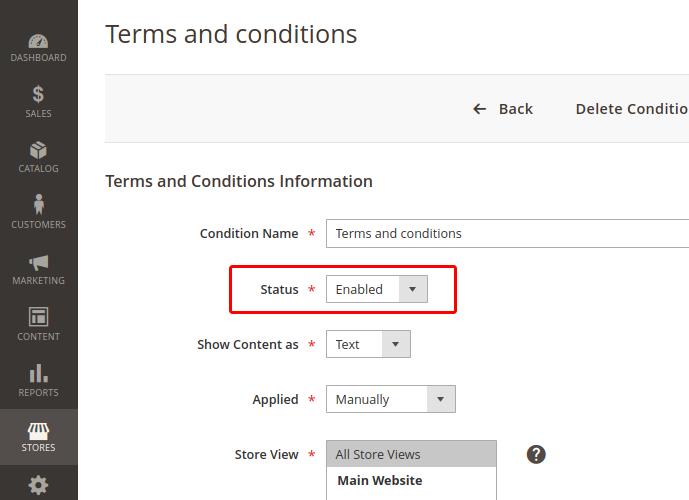Click the Delete Condition button
This screenshot has width=689, height=500.
[x=631, y=109]
